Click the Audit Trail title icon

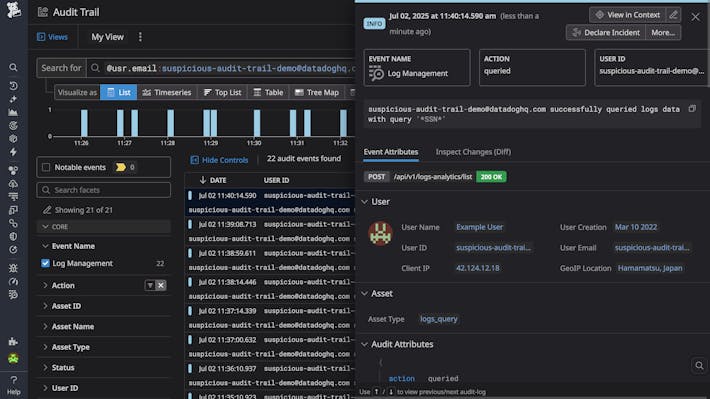(x=43, y=12)
